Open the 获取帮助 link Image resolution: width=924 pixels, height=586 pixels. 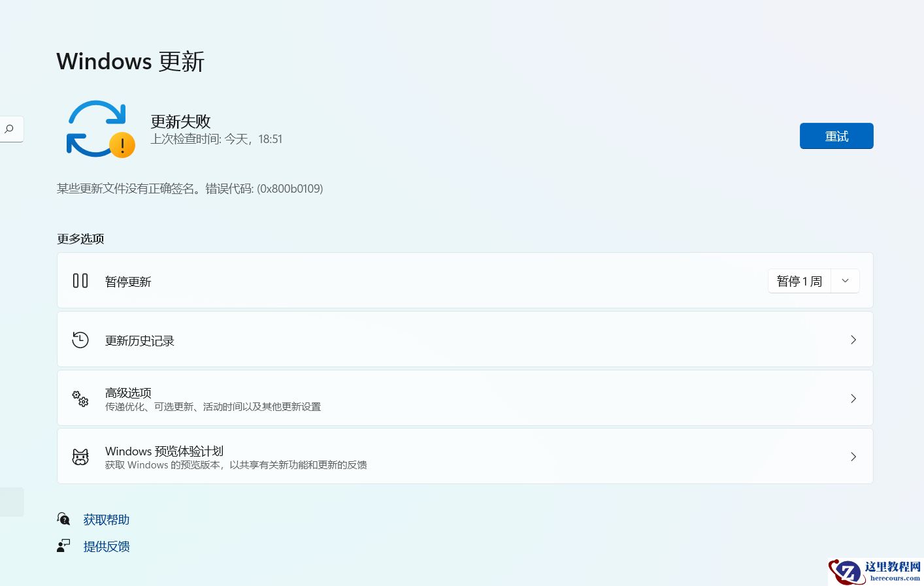point(107,519)
